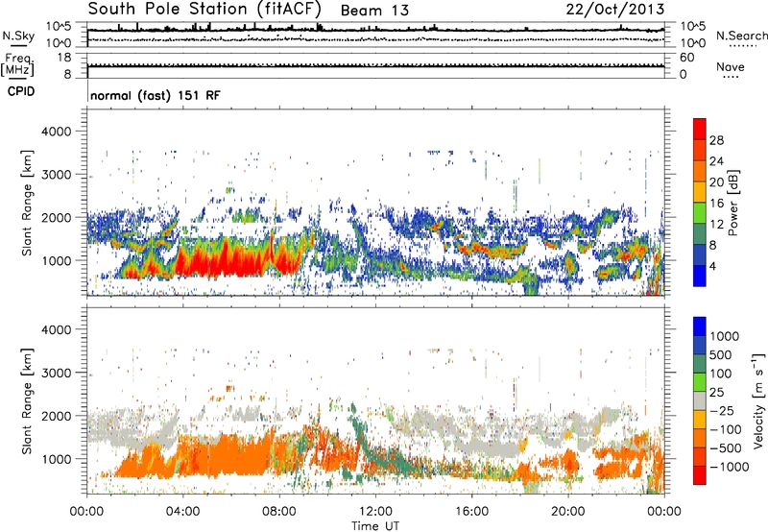This screenshot has height=532, width=768.
Task: Click the bright blue bottom Power colorbar swatch
Action: [700, 277]
